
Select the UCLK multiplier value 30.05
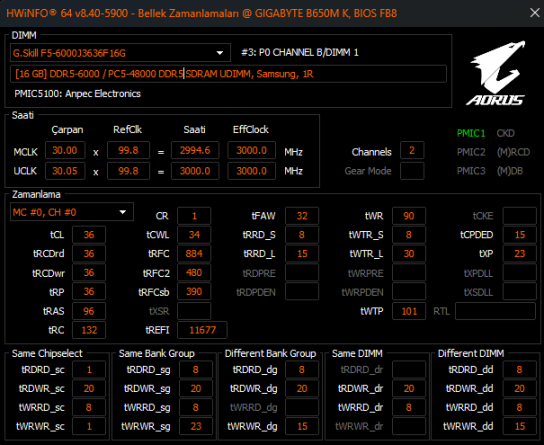(x=65, y=171)
